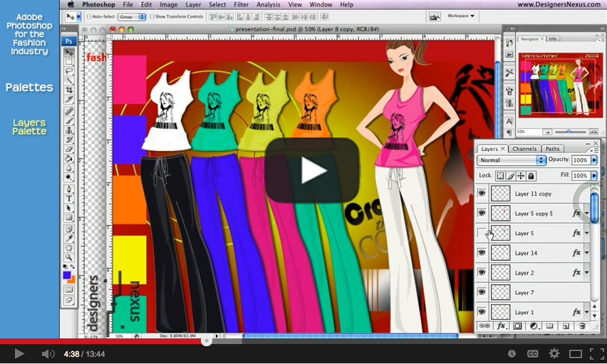Enter fullscreen video mode

[596, 353]
